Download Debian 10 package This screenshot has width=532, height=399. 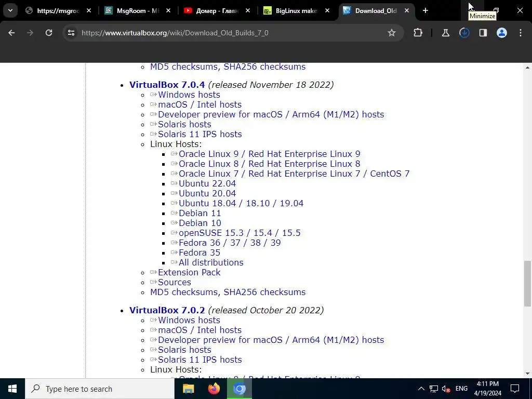[x=199, y=223]
